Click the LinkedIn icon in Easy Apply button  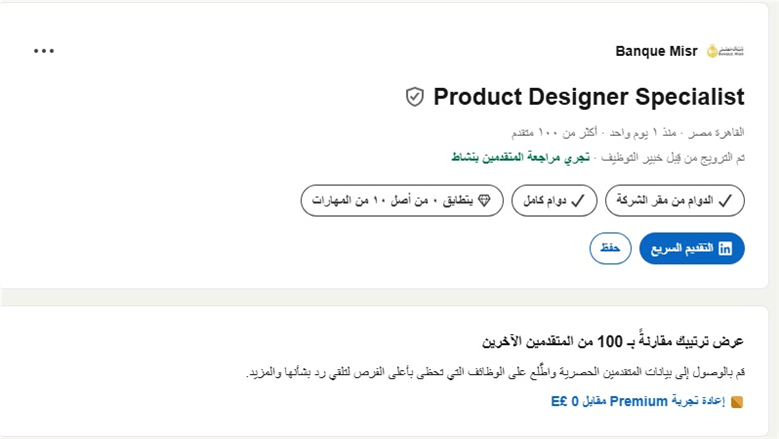pos(725,248)
